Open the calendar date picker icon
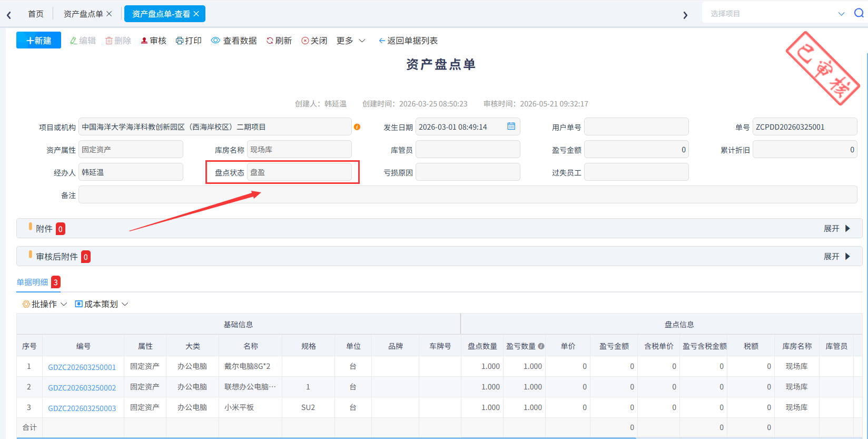Viewport: 868px width, 439px height. (511, 126)
